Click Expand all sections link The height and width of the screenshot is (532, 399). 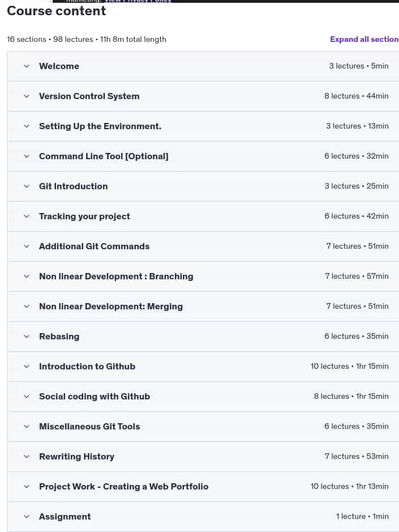[x=364, y=39]
